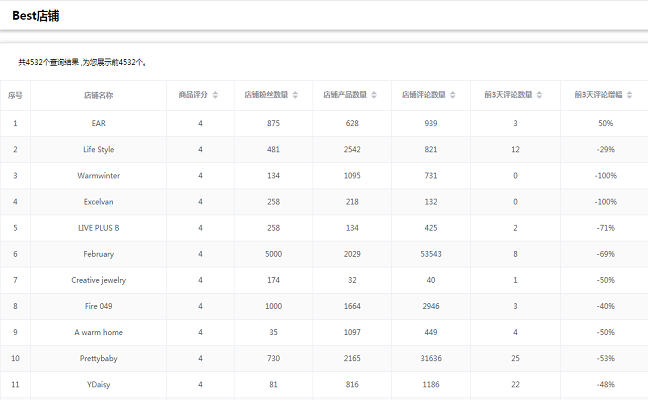The width and height of the screenshot is (648, 400).
Task: Click the Prettybaby store name
Action: click(x=98, y=358)
